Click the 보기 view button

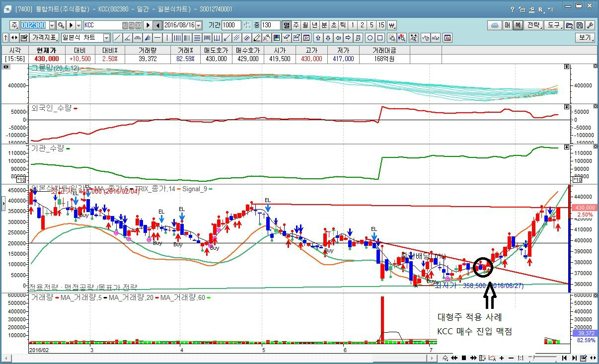pos(585,38)
